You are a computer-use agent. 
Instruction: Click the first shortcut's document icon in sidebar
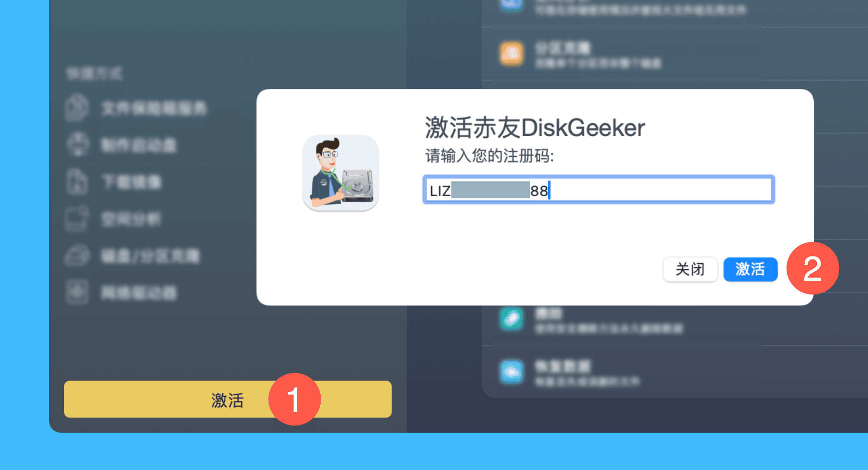click(77, 107)
